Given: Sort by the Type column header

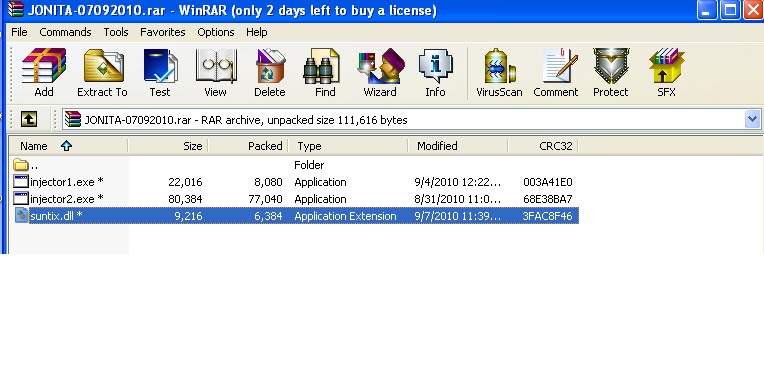Looking at the screenshot, I should coord(348,146).
